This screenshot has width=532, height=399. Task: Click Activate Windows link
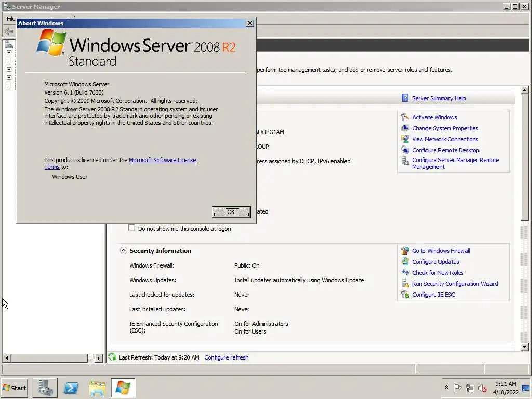pyautogui.click(x=434, y=117)
